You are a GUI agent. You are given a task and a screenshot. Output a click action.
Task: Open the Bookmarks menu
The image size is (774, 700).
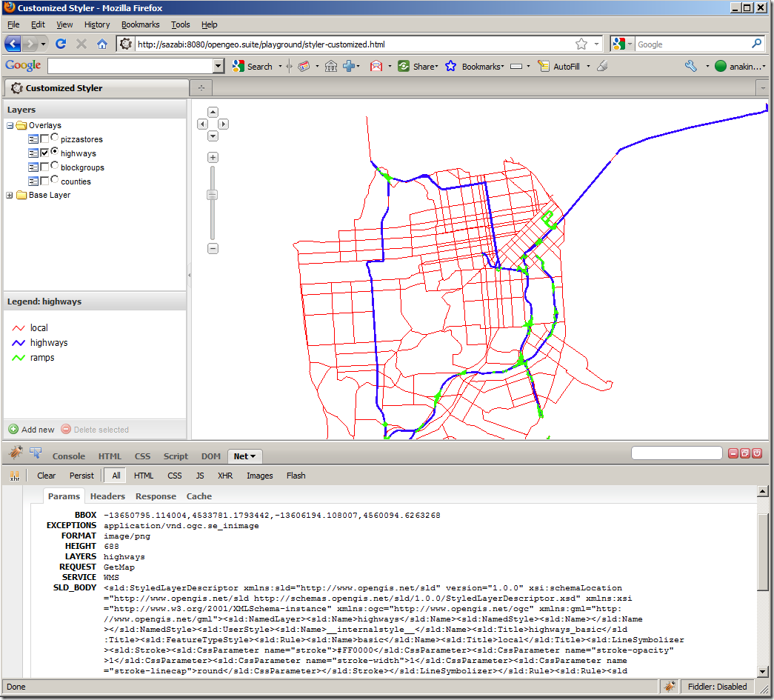tap(140, 24)
